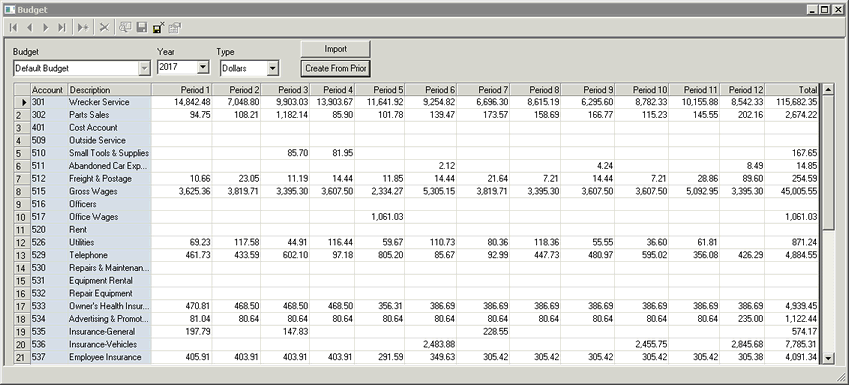The width and height of the screenshot is (849, 385).
Task: Click the Period 1 column header
Action: [182, 90]
